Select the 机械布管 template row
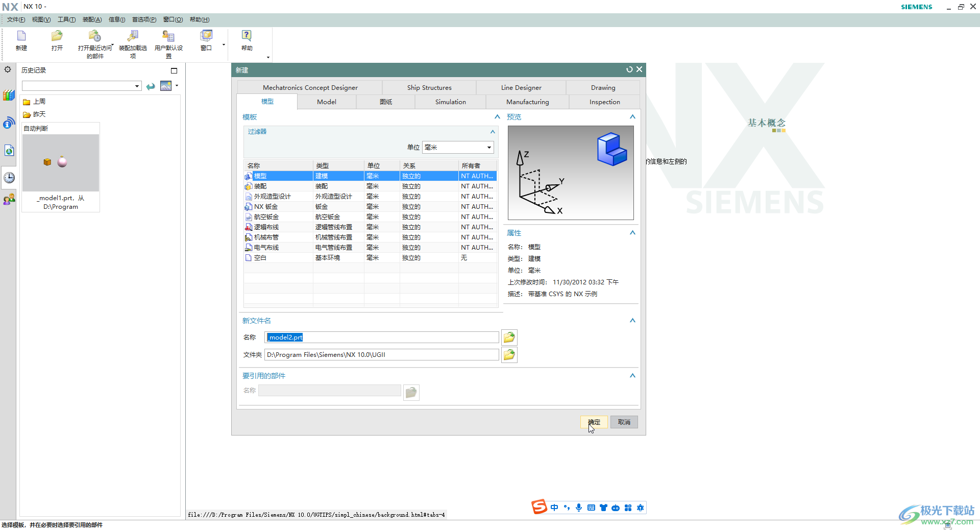The width and height of the screenshot is (980, 530). 371,237
